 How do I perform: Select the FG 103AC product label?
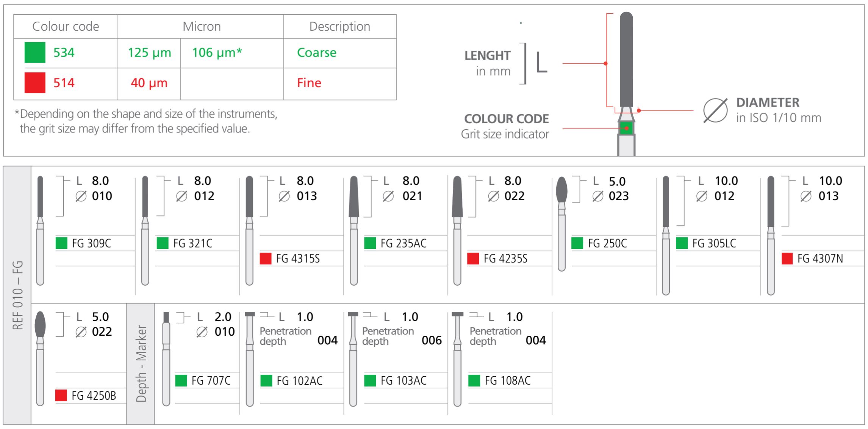click(404, 380)
